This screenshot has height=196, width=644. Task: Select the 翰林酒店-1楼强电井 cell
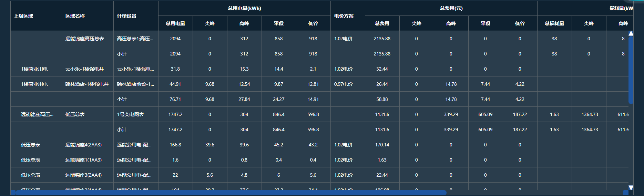click(x=87, y=84)
